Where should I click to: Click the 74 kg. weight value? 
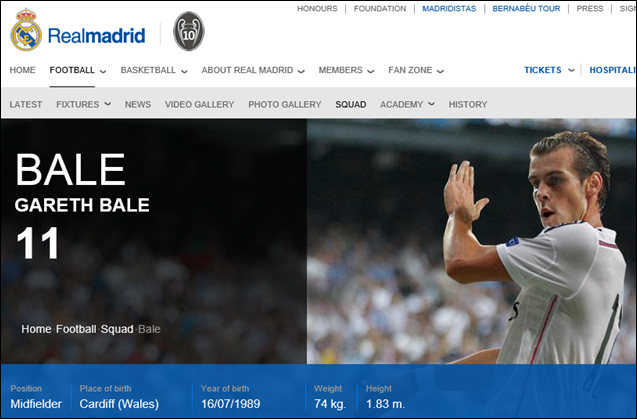pyautogui.click(x=330, y=404)
